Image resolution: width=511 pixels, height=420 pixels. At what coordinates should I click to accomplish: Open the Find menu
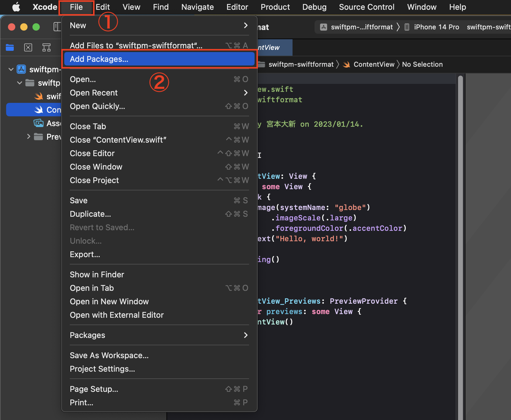pyautogui.click(x=161, y=7)
